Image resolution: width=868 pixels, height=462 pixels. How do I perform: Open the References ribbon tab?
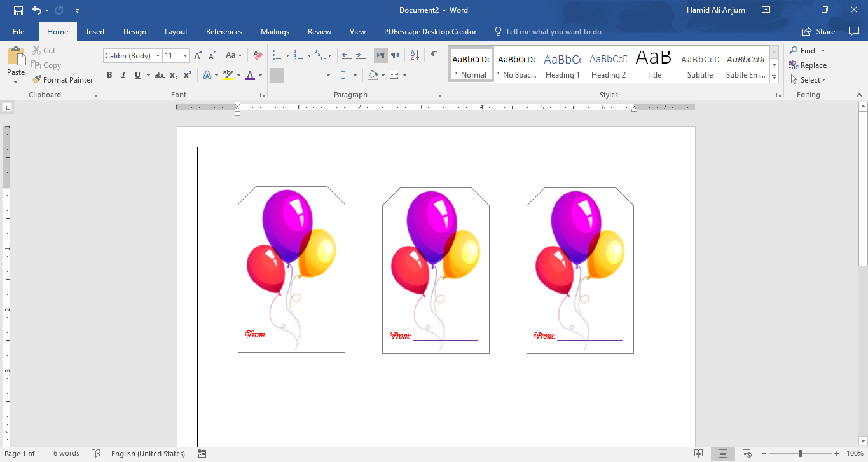coord(224,31)
